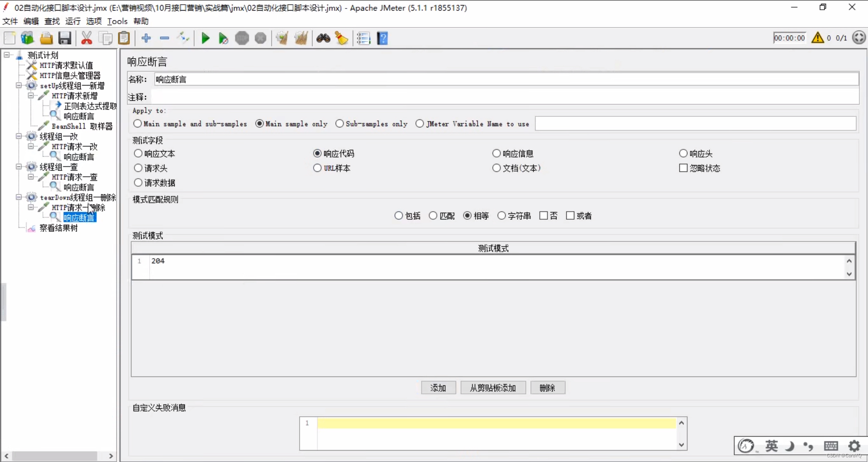The width and height of the screenshot is (868, 462).
Task: Select BeanShell 取样器 tree item
Action: (82, 126)
